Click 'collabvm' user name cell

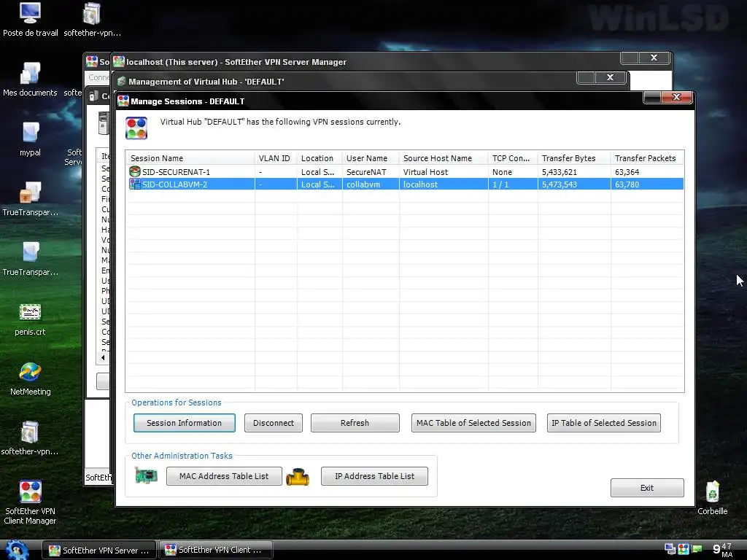(x=363, y=184)
